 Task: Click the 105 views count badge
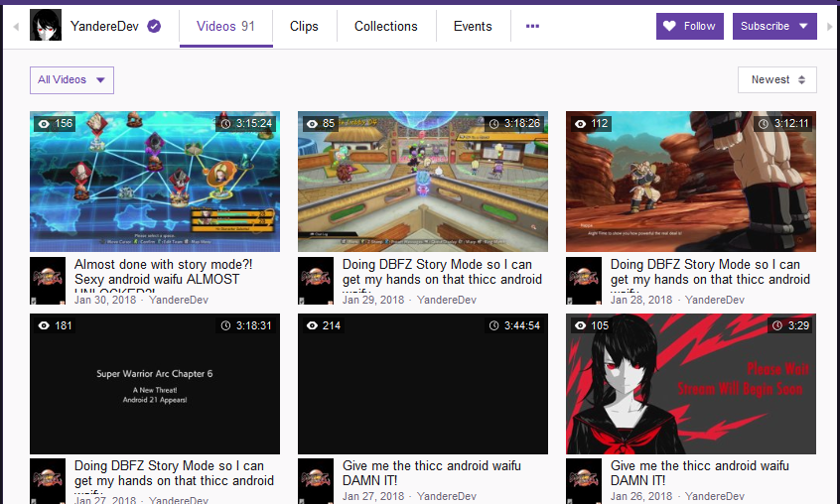pos(592,325)
